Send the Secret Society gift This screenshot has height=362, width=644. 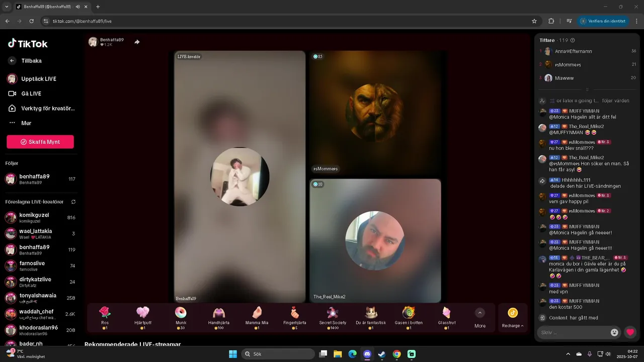click(x=333, y=317)
